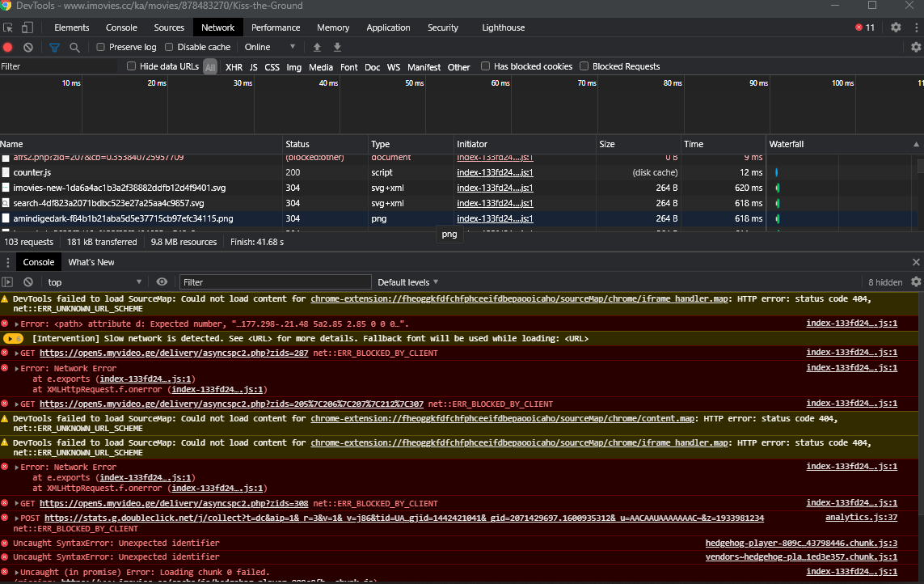
Task: Expand the Default levels dropdown
Action: tap(408, 282)
